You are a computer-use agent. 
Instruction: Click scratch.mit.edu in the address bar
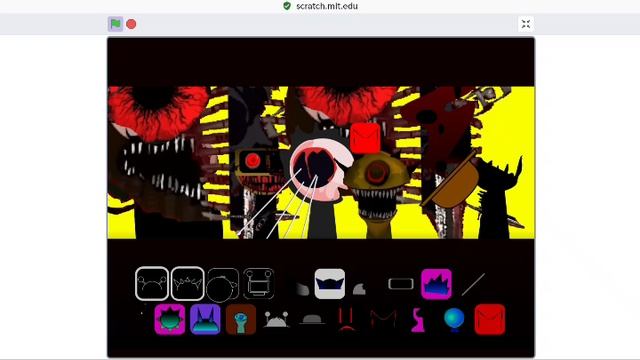pos(327,6)
